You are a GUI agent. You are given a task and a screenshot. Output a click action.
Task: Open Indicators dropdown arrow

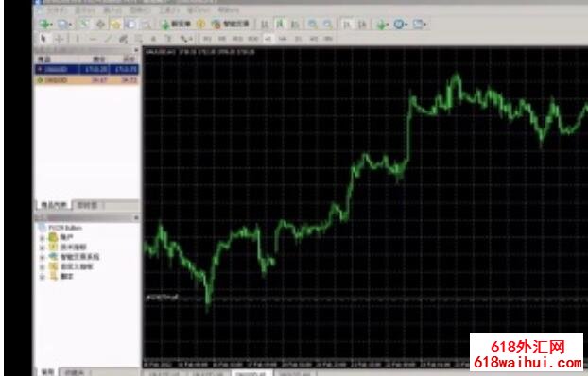click(389, 25)
